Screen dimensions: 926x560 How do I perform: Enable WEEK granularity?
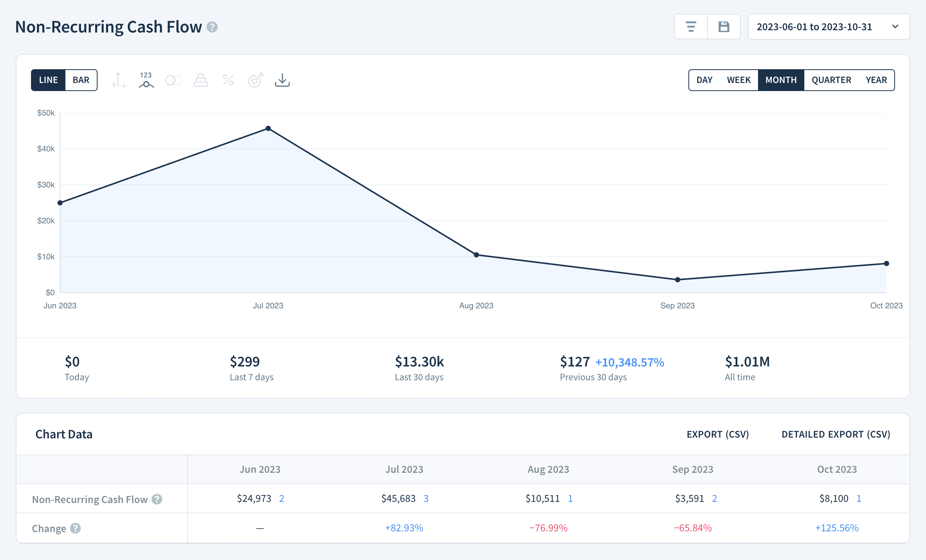pyautogui.click(x=739, y=80)
